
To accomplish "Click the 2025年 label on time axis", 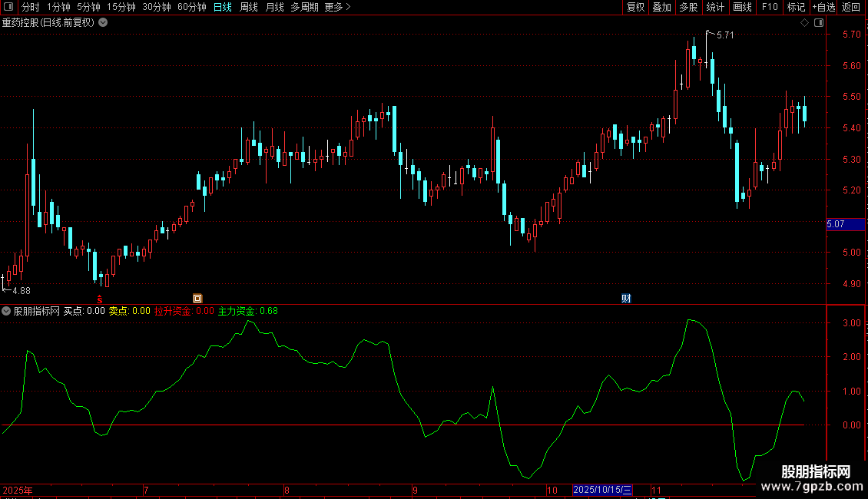I will 18,490.
